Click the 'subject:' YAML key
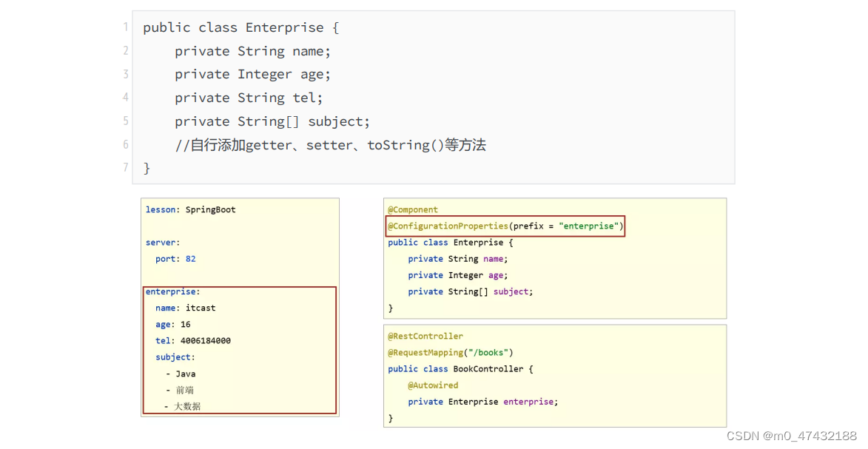Image resolution: width=868 pixels, height=449 pixels. click(175, 357)
